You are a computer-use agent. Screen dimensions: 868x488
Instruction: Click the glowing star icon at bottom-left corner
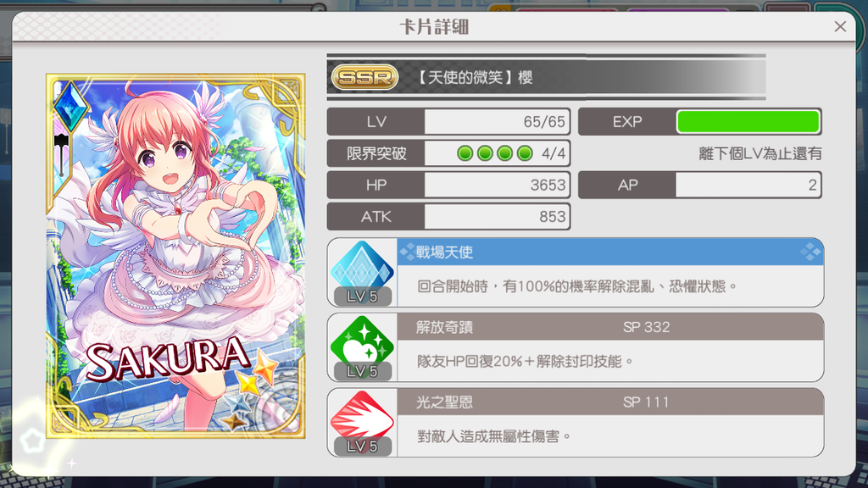click(32, 441)
